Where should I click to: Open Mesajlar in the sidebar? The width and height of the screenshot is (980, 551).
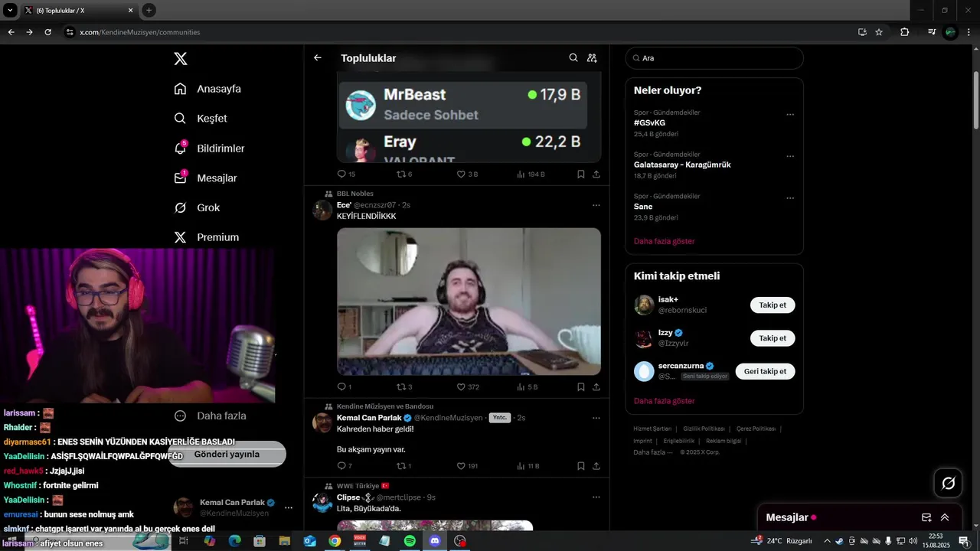pyautogui.click(x=205, y=178)
